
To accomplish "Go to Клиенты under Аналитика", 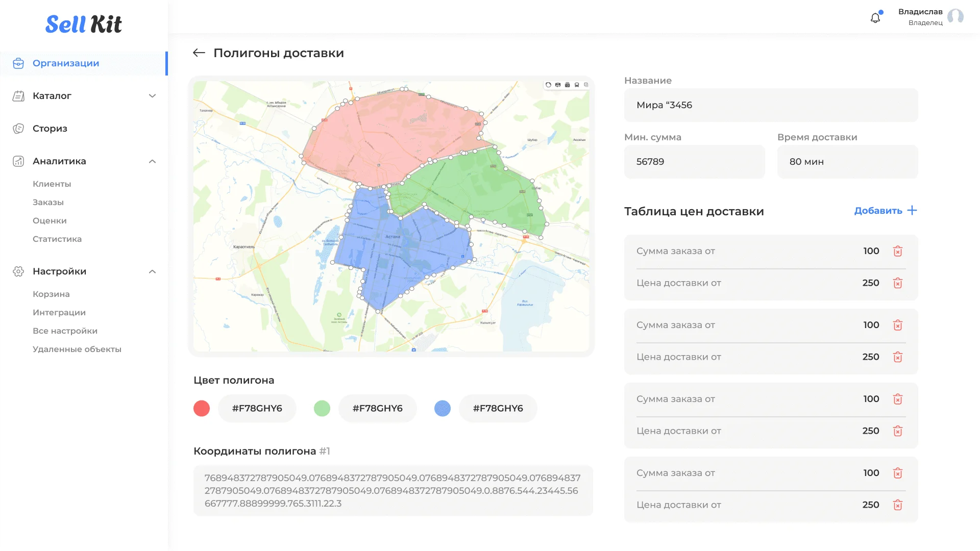I will tap(52, 184).
